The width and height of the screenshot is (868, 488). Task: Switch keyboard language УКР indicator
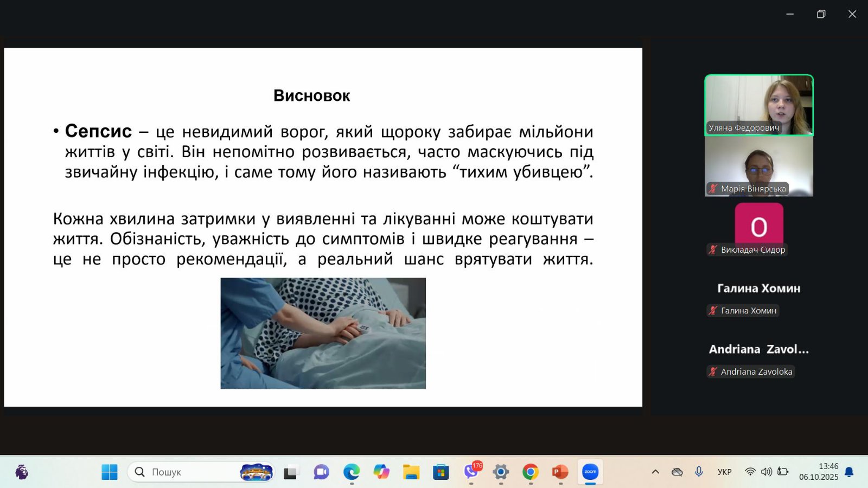(724, 472)
